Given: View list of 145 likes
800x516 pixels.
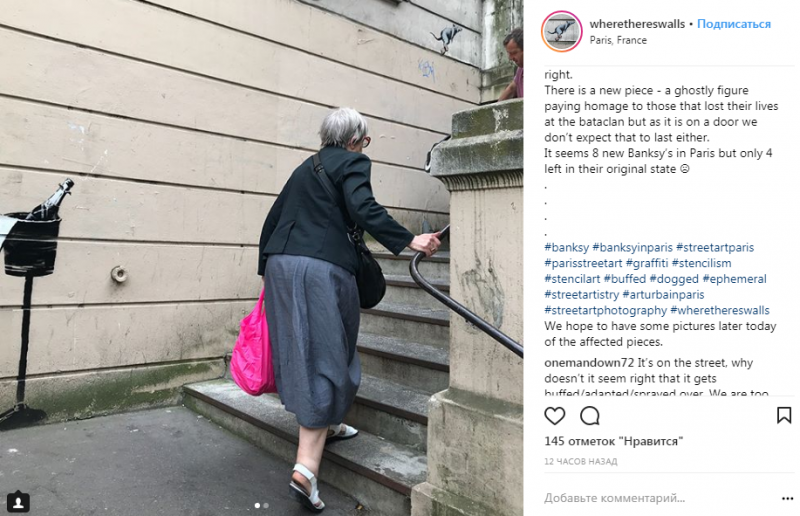Looking at the screenshot, I should click(614, 441).
